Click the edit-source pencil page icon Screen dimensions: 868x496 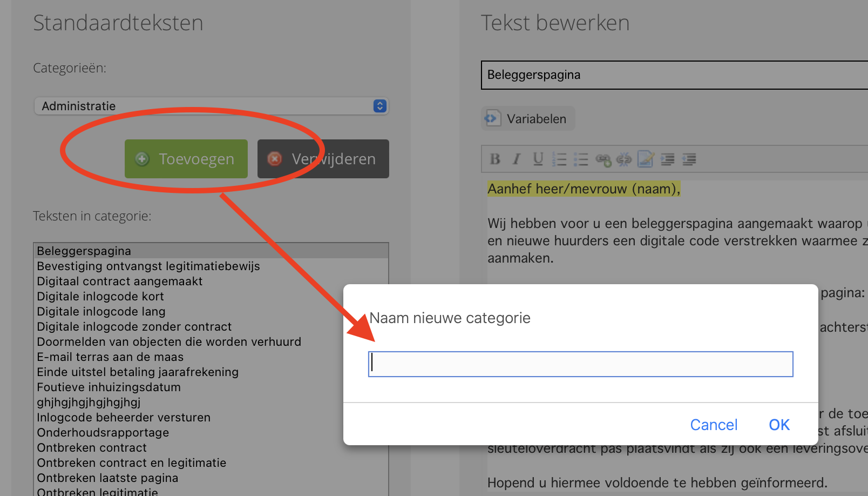(x=646, y=159)
